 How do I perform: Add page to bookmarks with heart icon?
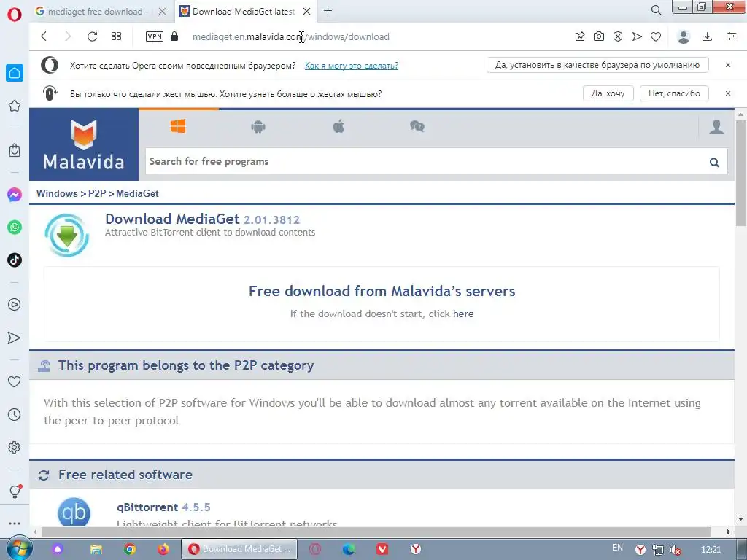click(x=656, y=36)
